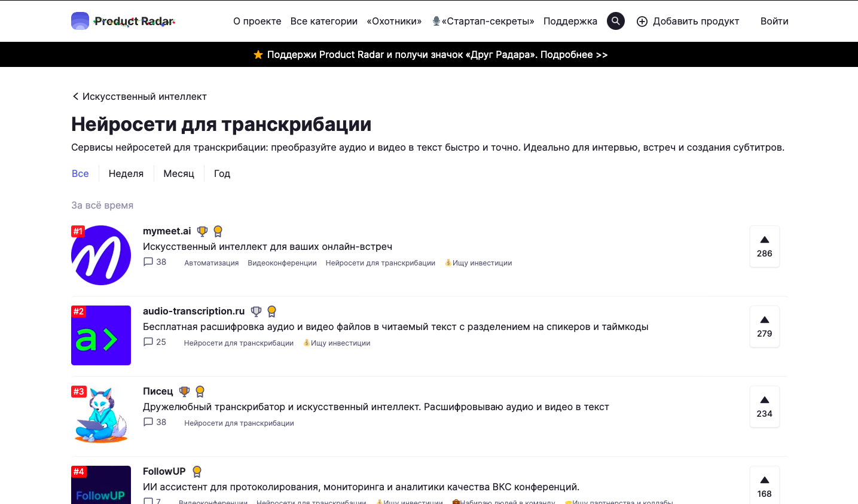The height and width of the screenshot is (504, 858).
Task: Click mymeet.ai gold medal badge icon
Action: click(x=218, y=231)
